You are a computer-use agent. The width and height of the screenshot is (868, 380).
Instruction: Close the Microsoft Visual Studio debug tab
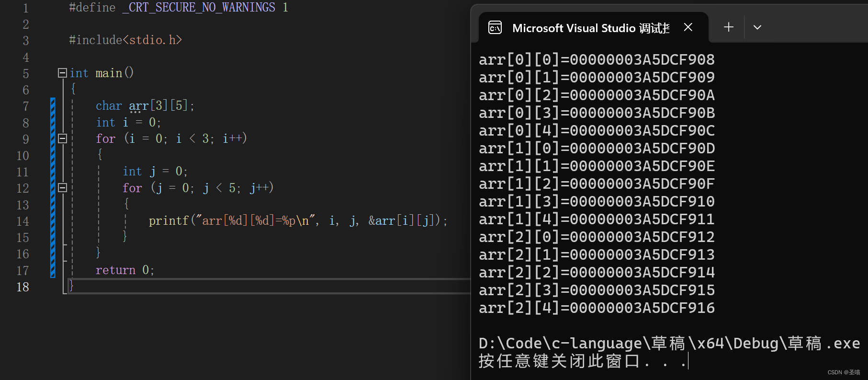coord(688,27)
